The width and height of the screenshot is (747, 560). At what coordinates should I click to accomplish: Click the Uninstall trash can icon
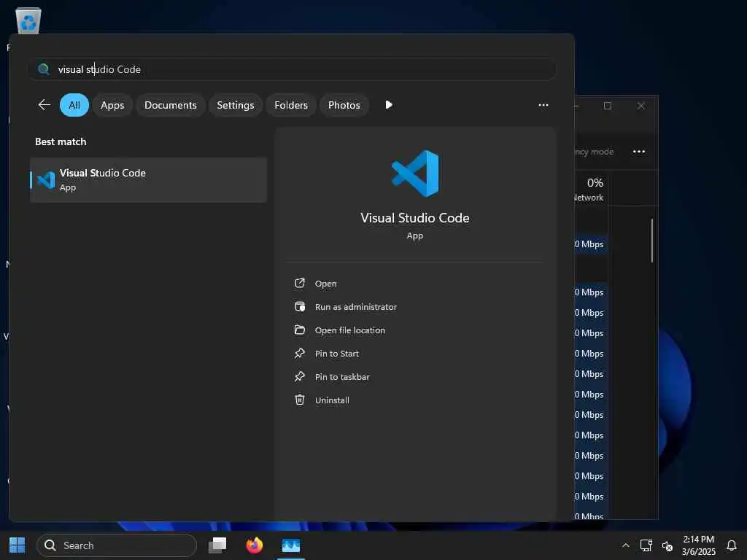300,400
